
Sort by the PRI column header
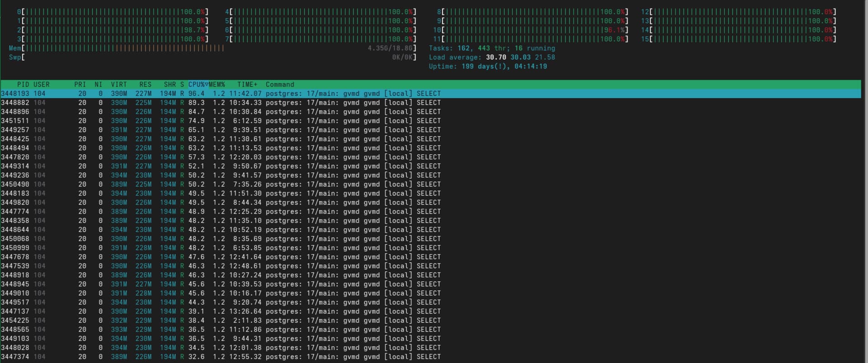click(80, 85)
